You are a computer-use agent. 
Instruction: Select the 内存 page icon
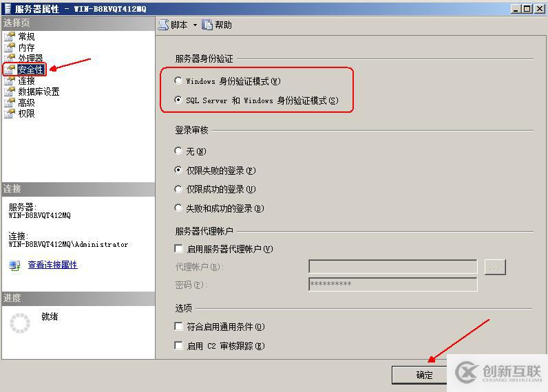(10, 47)
